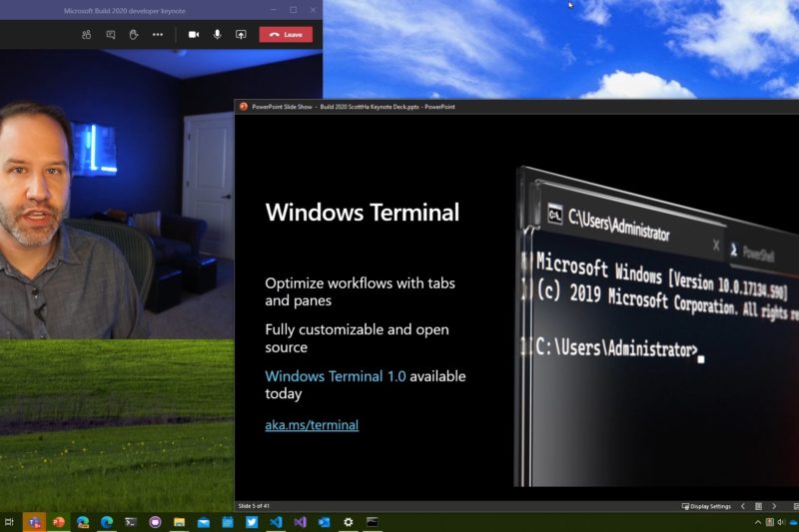Screen dimensions: 799x532
Task: Click 'Optimize workflows with tabs and panes' text
Action: coord(360,291)
